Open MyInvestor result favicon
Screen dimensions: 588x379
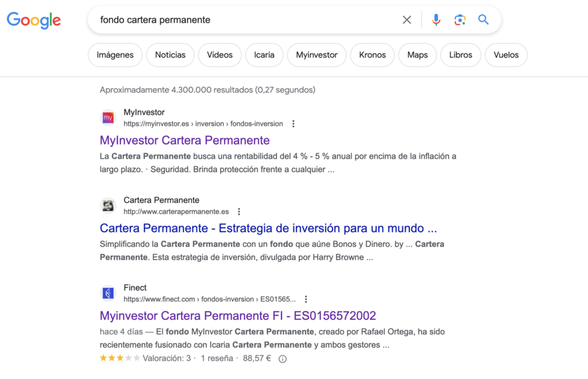coord(108,118)
